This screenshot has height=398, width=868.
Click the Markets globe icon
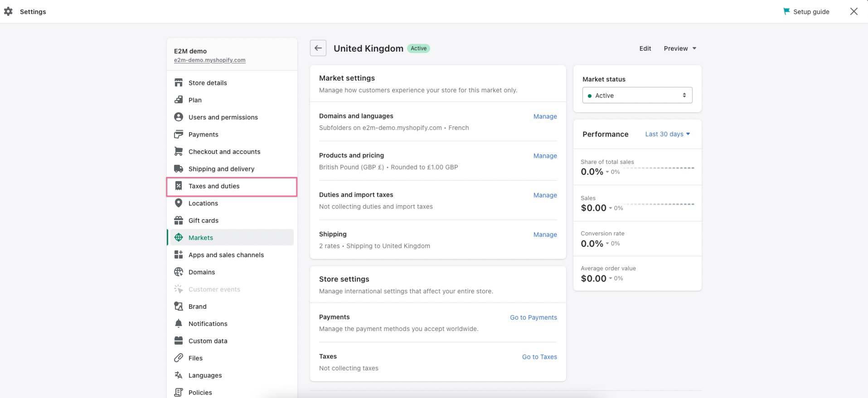(x=179, y=238)
